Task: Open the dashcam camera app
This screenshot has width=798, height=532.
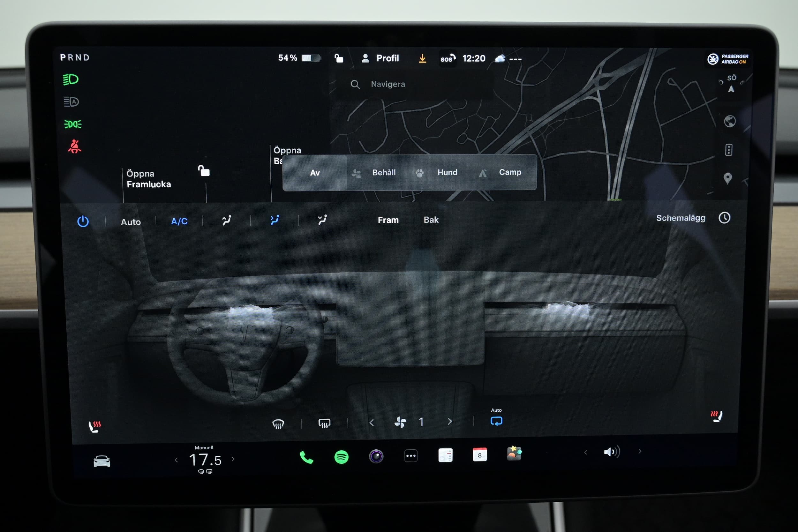Action: (376, 456)
